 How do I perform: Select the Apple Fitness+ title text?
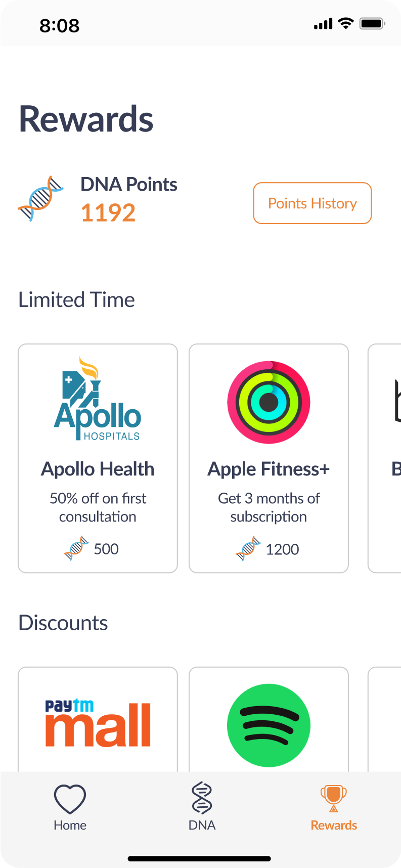[x=269, y=469]
